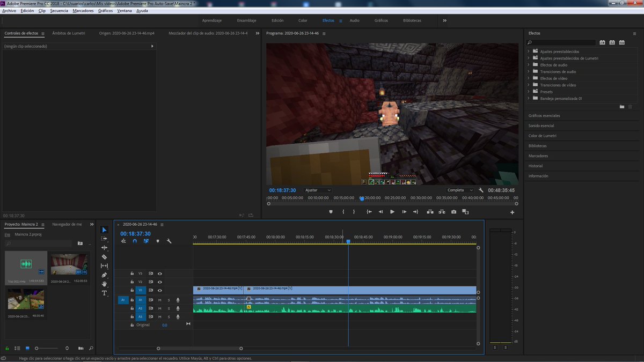Viewport: 644px width, 362px height.
Task: Select the Ripple Edit tool
Action: (x=104, y=248)
